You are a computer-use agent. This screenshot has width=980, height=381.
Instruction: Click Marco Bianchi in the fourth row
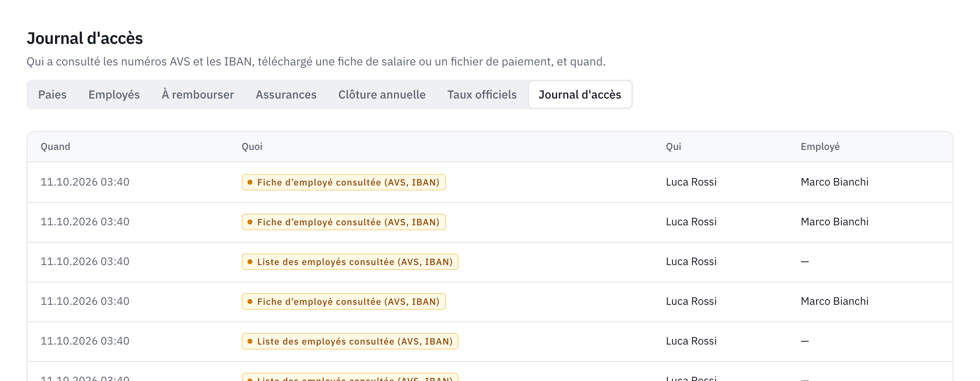point(834,301)
